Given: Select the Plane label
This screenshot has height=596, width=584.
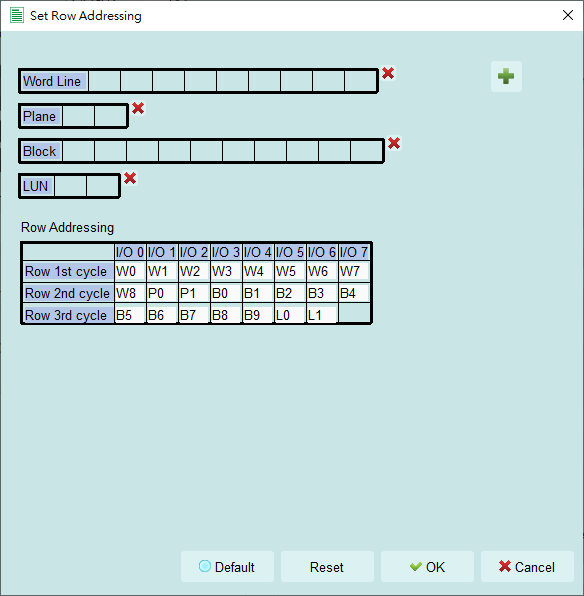Looking at the screenshot, I should [41, 116].
